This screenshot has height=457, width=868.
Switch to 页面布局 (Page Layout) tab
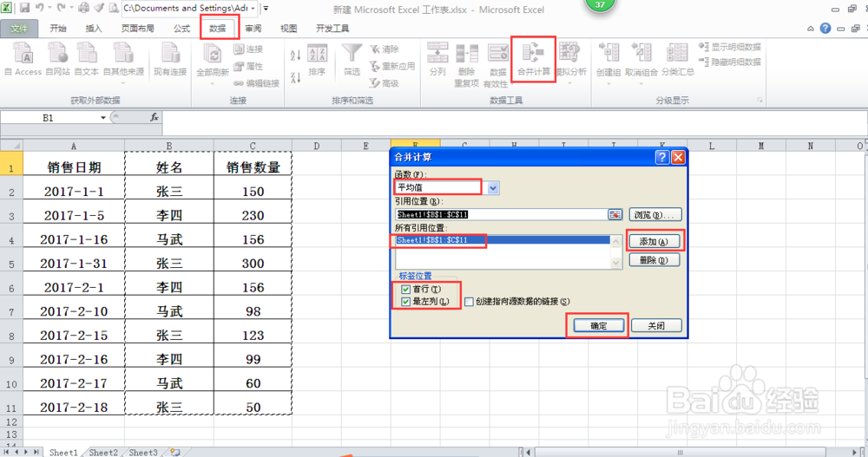[137, 29]
